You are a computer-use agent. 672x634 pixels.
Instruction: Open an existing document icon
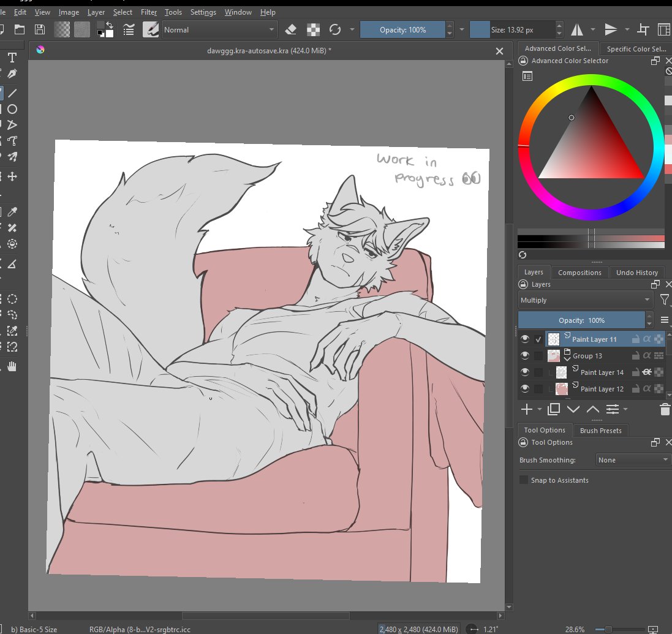pyautogui.click(x=19, y=29)
